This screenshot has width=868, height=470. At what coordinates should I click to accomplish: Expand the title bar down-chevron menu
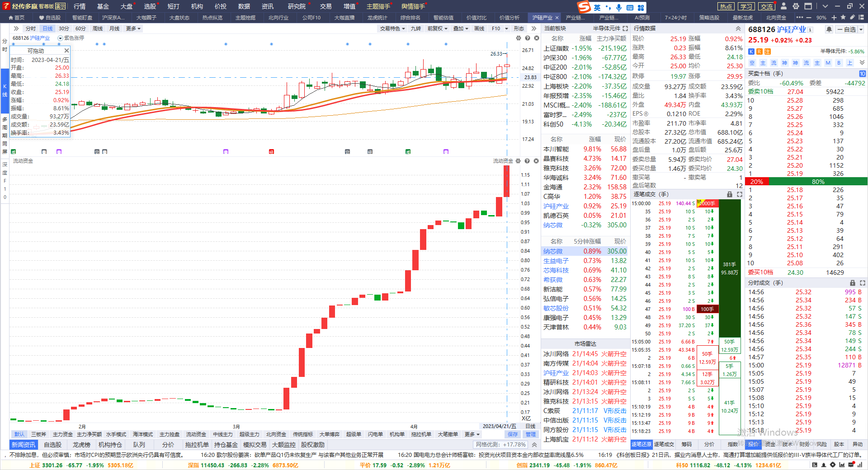point(825,6)
